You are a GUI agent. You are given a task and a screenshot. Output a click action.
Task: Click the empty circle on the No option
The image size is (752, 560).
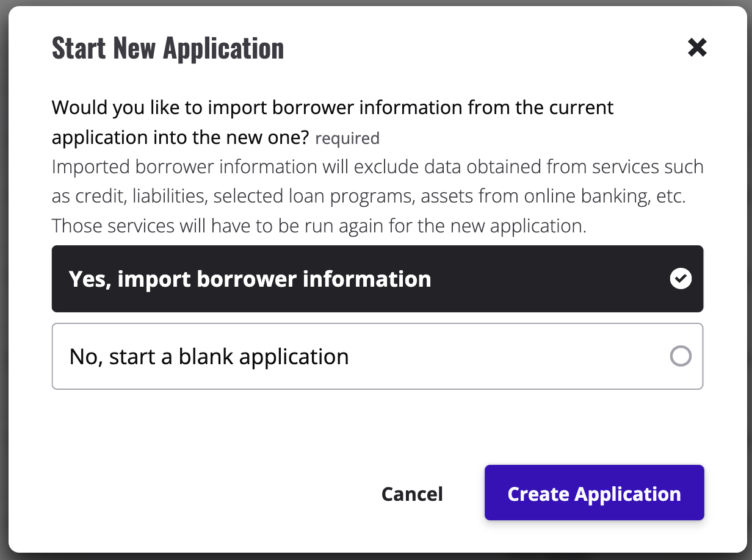tap(681, 356)
